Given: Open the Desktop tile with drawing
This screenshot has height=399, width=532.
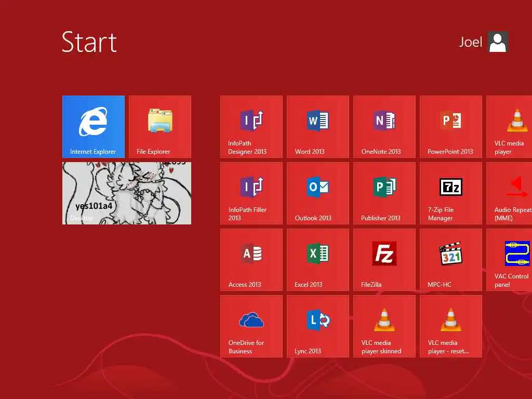Looking at the screenshot, I should click(127, 193).
